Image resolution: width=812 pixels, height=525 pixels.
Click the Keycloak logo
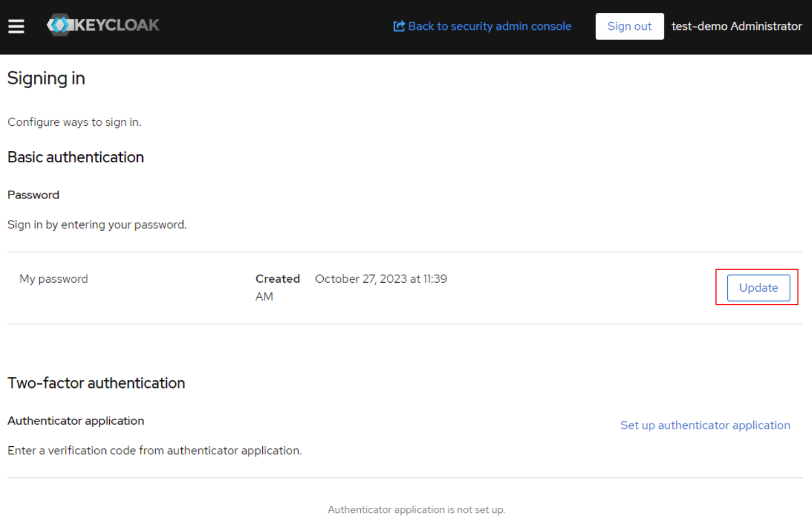click(103, 25)
